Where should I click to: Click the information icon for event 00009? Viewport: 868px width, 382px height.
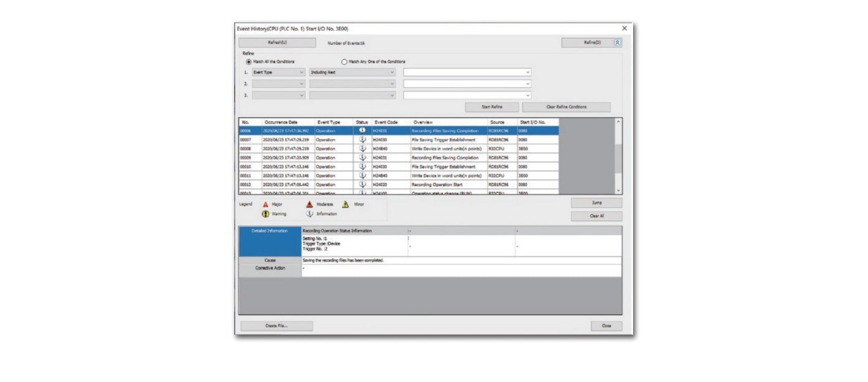pos(362,158)
